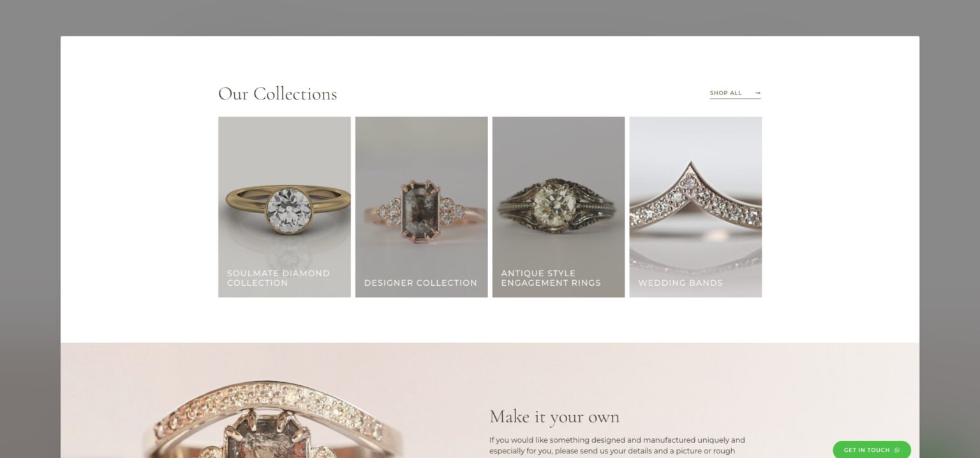Click the paragraph under Make it your own

pos(617,445)
